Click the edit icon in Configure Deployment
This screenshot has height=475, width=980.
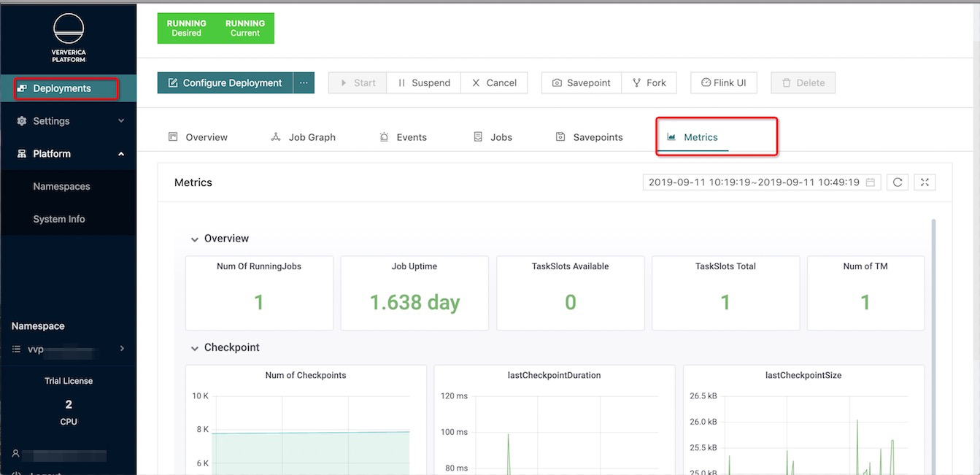click(x=173, y=82)
